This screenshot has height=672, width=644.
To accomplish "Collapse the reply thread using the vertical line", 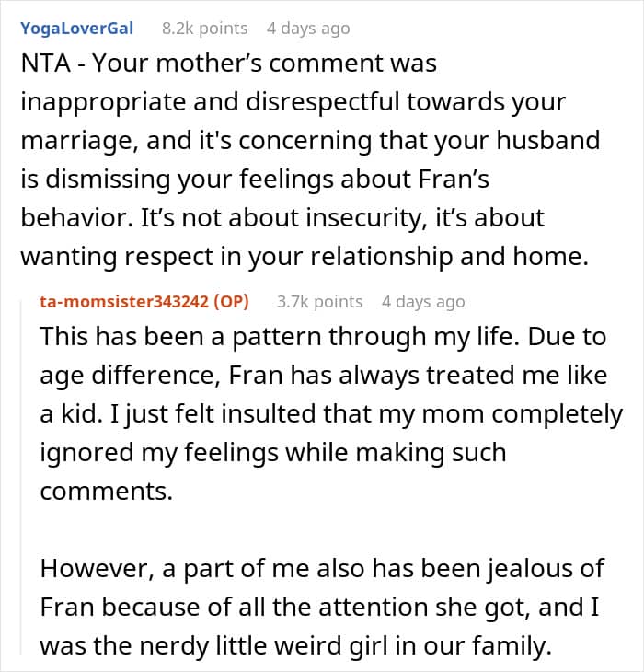I will (x=22, y=478).
